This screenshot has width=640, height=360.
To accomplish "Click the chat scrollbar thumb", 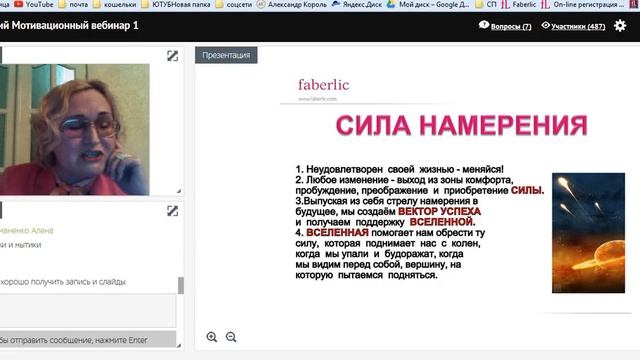I will point(181,285).
